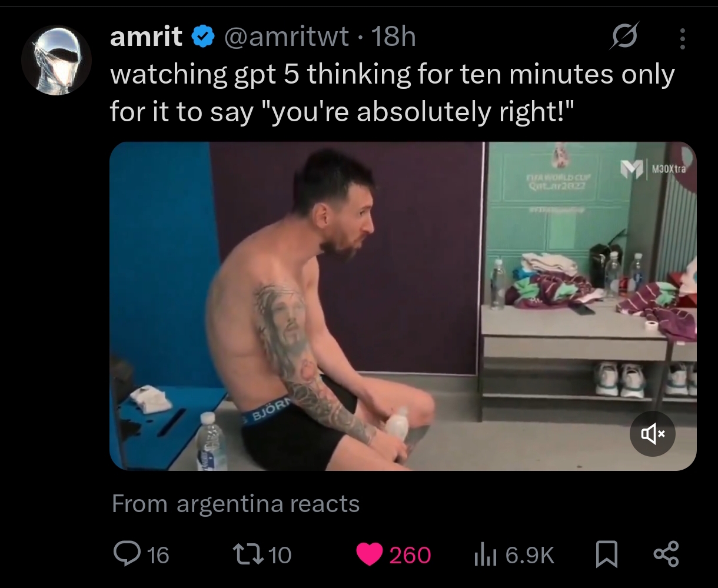Play the Messi locker room video

pos(403,306)
